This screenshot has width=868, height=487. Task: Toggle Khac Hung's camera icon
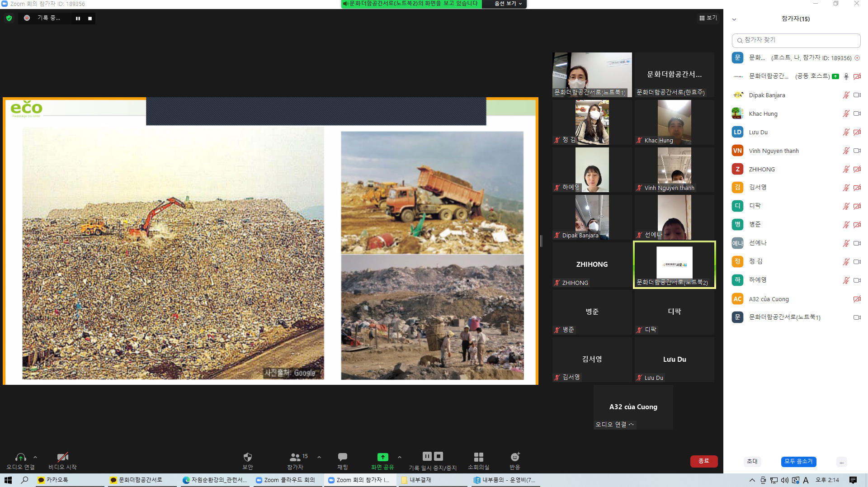[x=857, y=113]
